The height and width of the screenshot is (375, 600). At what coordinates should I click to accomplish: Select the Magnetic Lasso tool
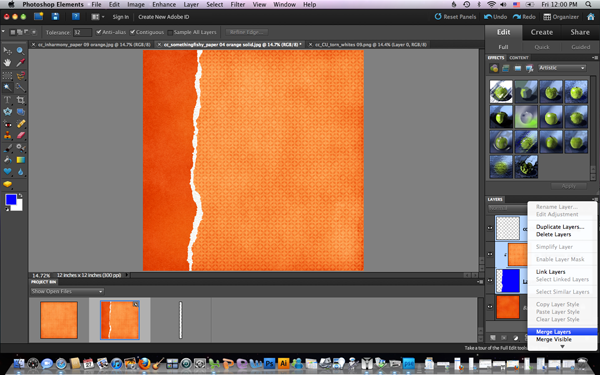click(20, 75)
